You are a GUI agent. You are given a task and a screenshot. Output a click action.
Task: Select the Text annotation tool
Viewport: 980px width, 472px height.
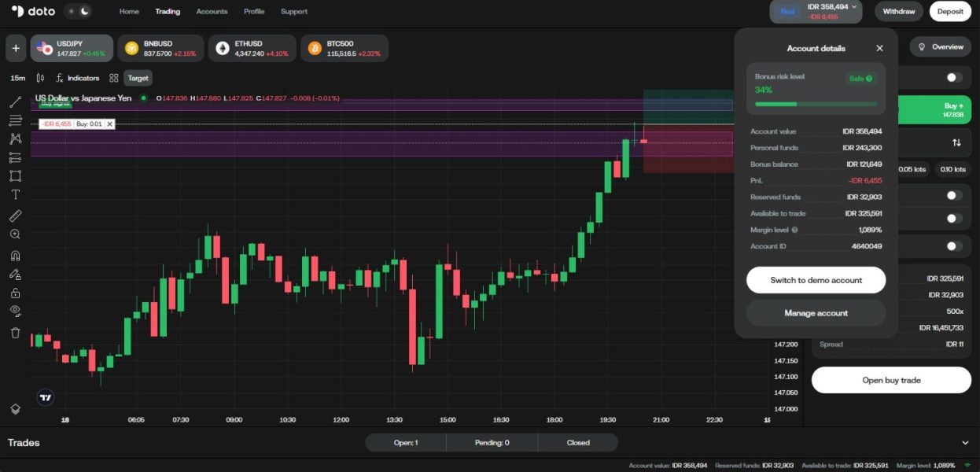[15, 194]
